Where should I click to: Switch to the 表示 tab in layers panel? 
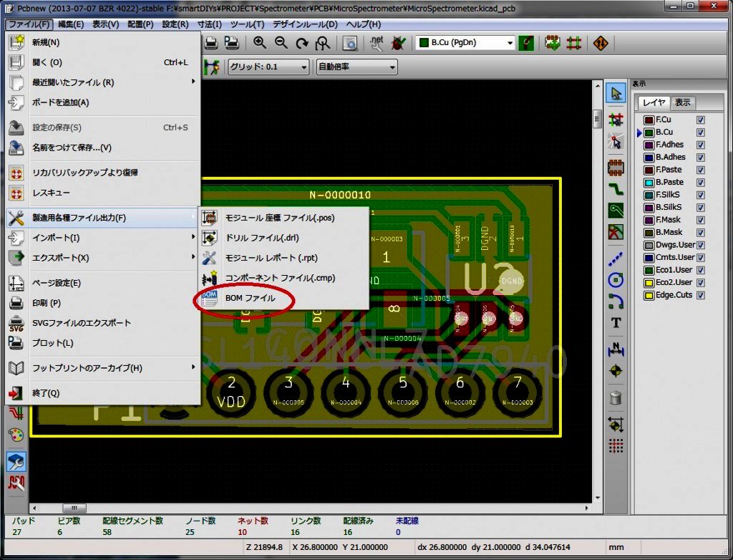[683, 102]
